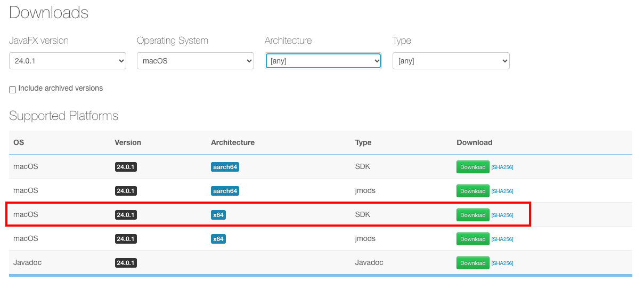644x289 pixels.
Task: Download the macOS aarch64 jmods
Action: pyautogui.click(x=472, y=191)
